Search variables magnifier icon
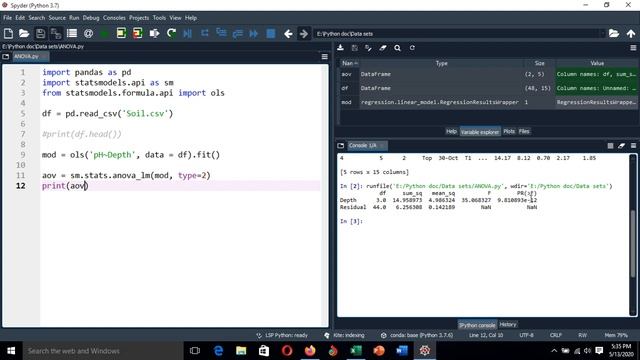Viewport: 640px width, 360px height. pos(397,48)
